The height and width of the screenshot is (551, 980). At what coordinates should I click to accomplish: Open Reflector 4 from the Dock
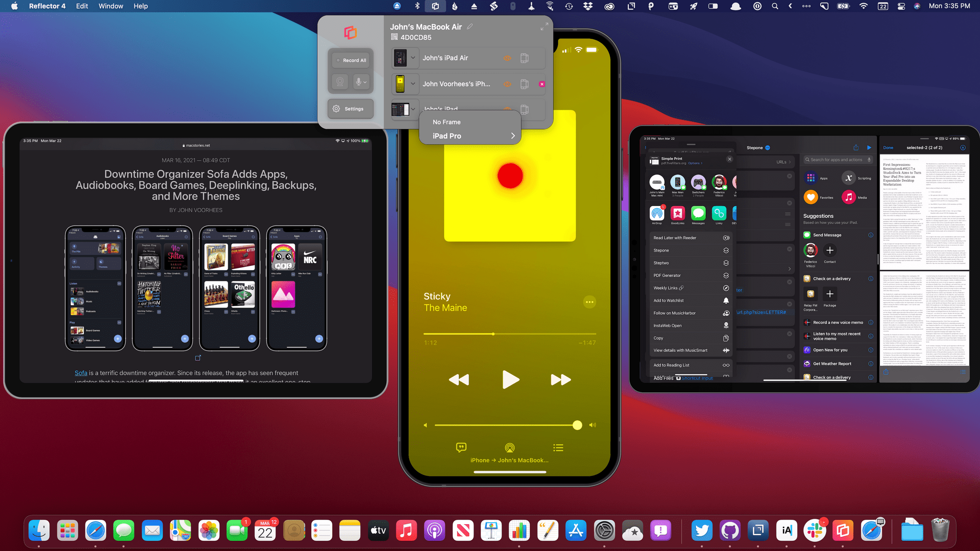(843, 530)
